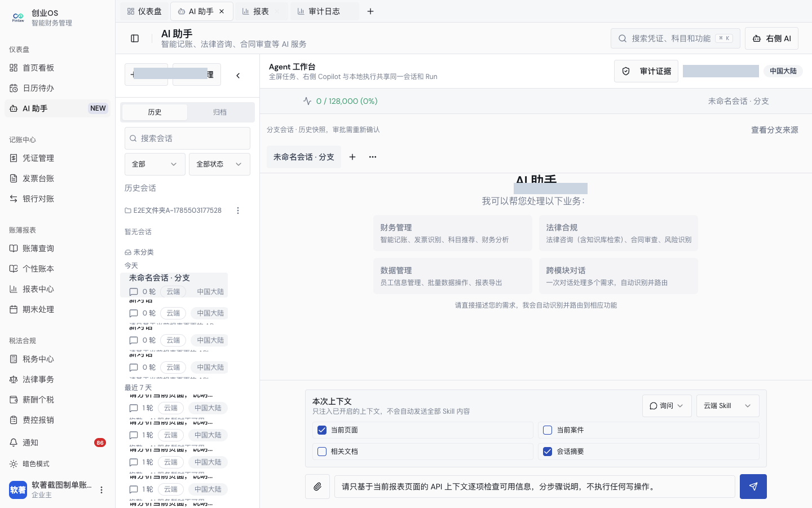Click the 0 / 128,000 (0%) token usage indicator

point(340,101)
